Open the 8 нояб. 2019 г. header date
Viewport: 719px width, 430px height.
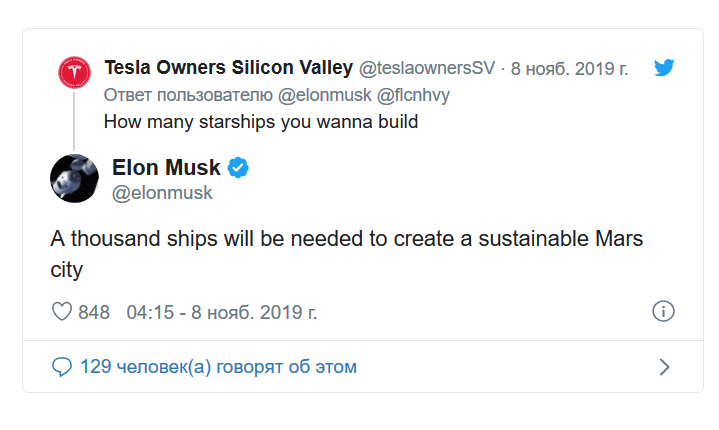pos(569,69)
